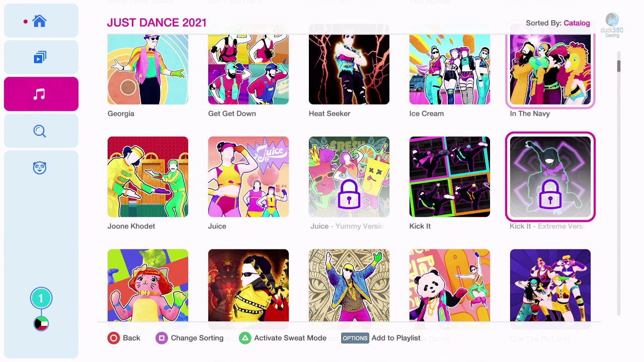Pick the Joone Khodet song tile
Image resolution: width=644 pixels, height=362 pixels.
pos(148,177)
